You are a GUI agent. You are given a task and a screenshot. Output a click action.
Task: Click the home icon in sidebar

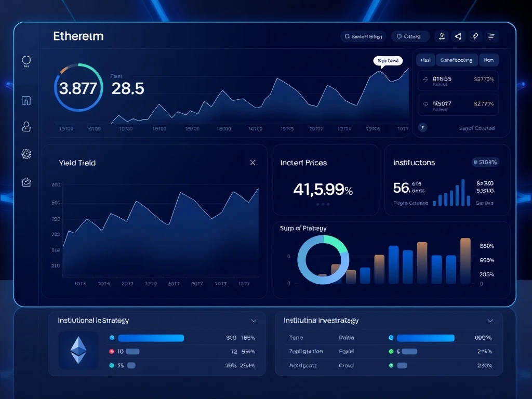coord(26,182)
